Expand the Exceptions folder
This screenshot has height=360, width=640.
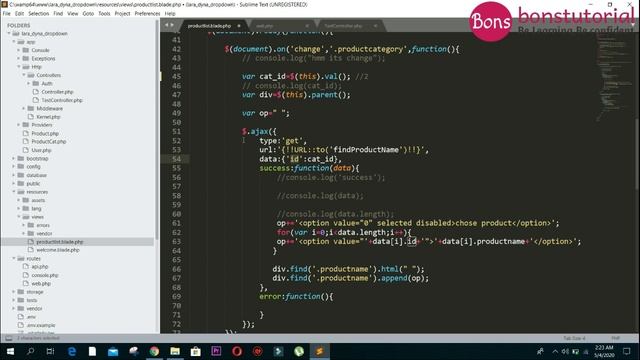pos(19,58)
